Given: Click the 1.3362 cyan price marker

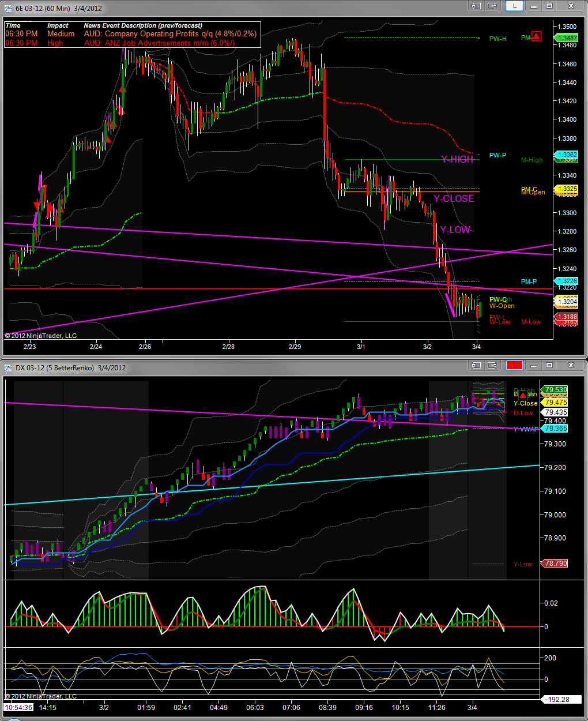Looking at the screenshot, I should 567,155.
